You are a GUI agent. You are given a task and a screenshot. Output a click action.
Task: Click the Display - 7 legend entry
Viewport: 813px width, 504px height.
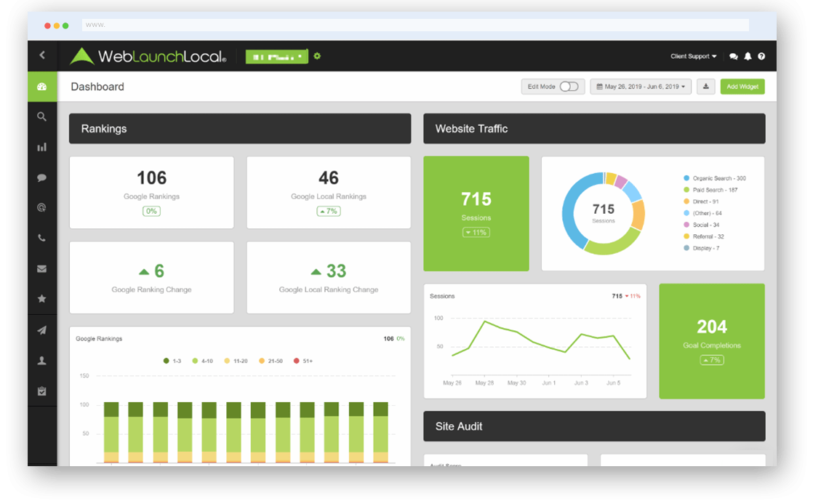click(702, 249)
